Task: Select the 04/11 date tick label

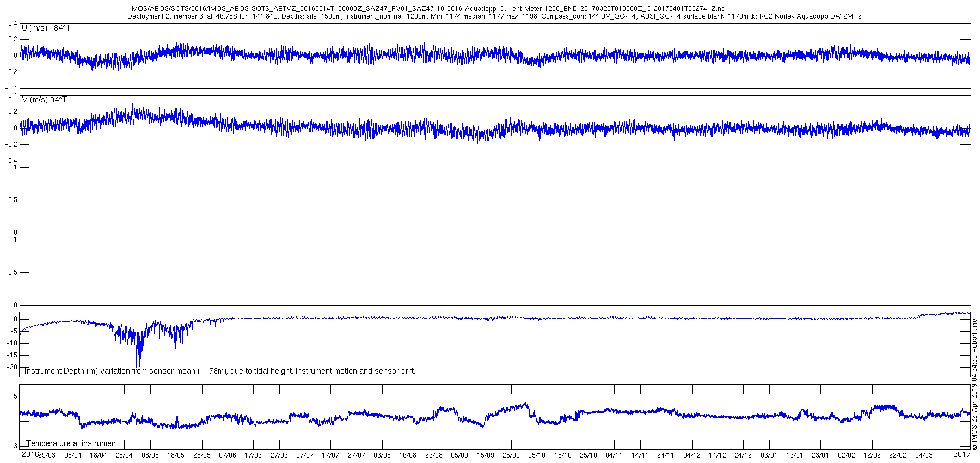Action: coord(614,455)
